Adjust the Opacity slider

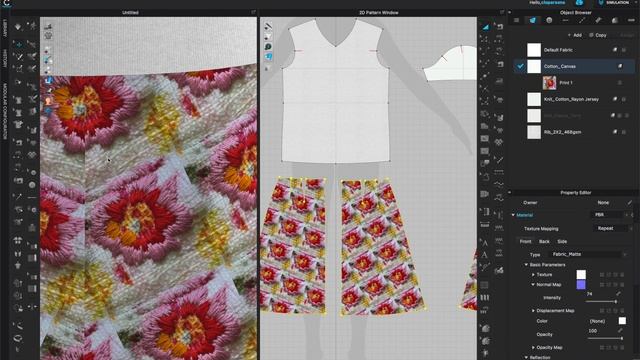pos(604,338)
